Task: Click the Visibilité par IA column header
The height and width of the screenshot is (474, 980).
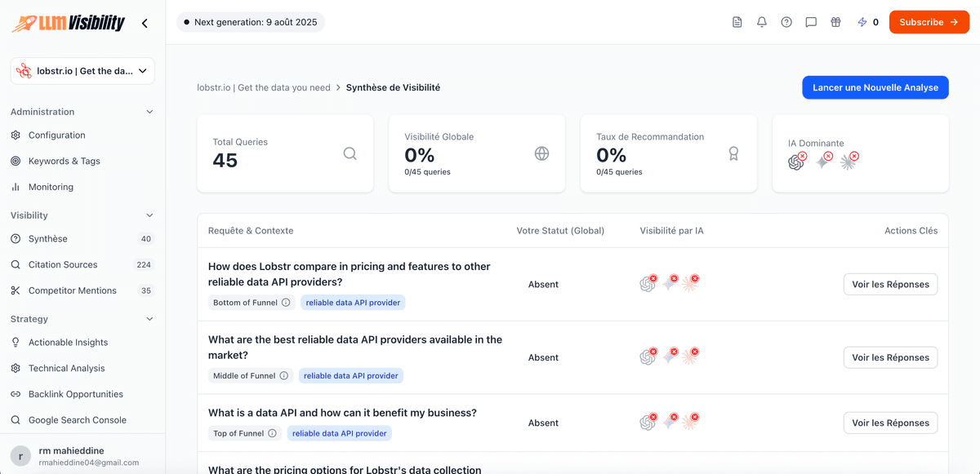Action: click(x=671, y=231)
